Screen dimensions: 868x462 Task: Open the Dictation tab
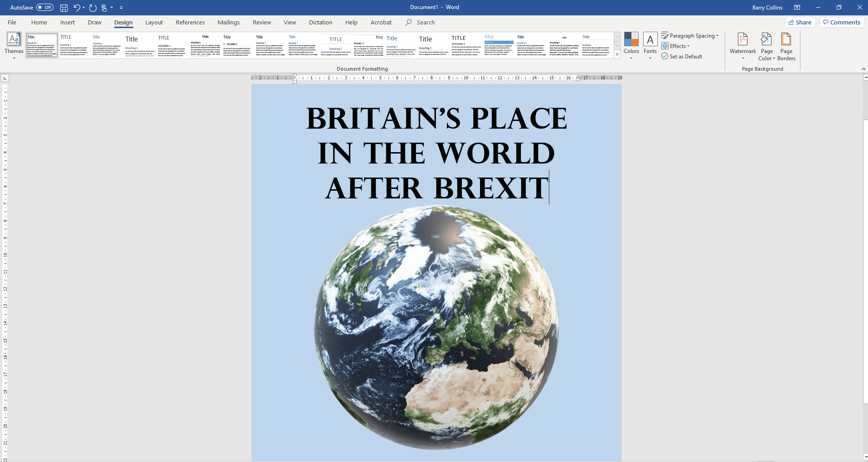click(x=320, y=22)
